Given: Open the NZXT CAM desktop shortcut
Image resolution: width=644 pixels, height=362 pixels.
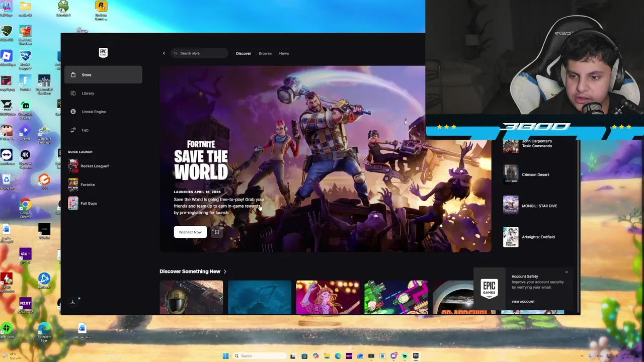Looking at the screenshot, I should [25, 305].
